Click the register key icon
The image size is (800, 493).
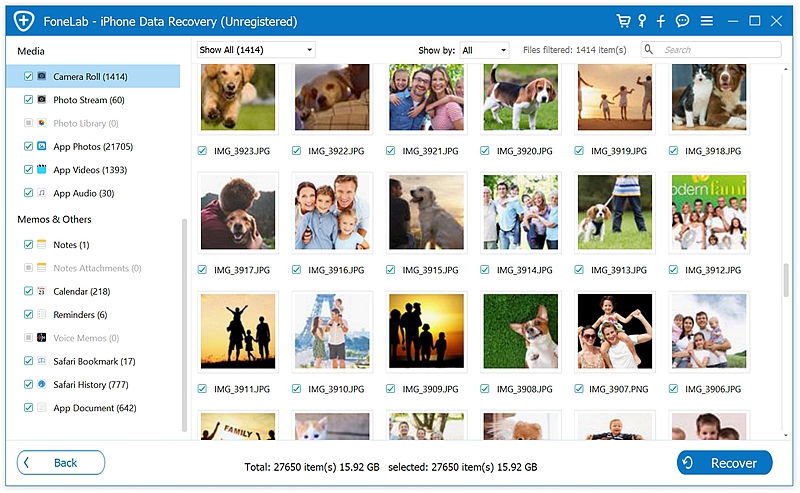click(x=642, y=21)
